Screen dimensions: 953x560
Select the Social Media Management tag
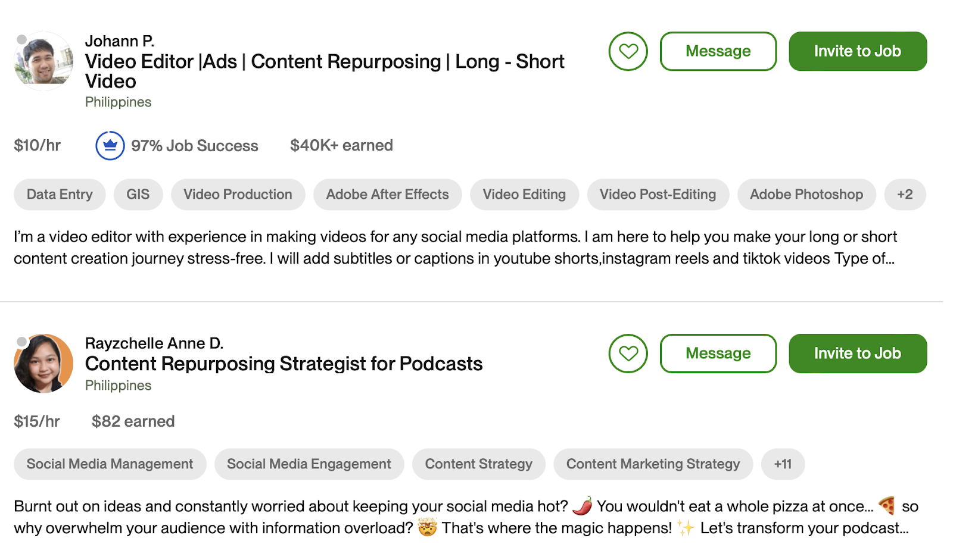[110, 464]
